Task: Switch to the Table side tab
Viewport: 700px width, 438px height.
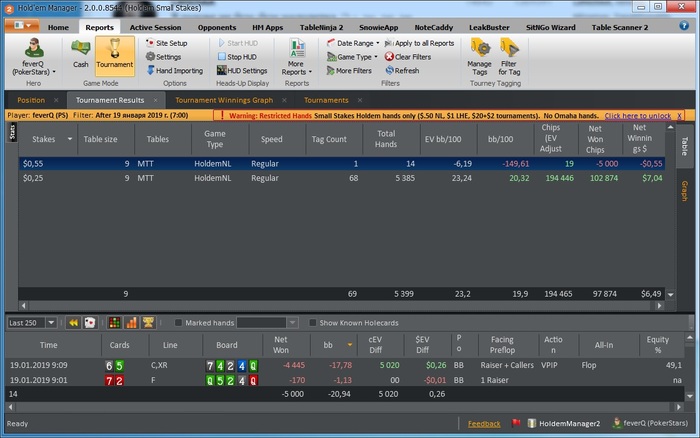Action: coord(684,146)
